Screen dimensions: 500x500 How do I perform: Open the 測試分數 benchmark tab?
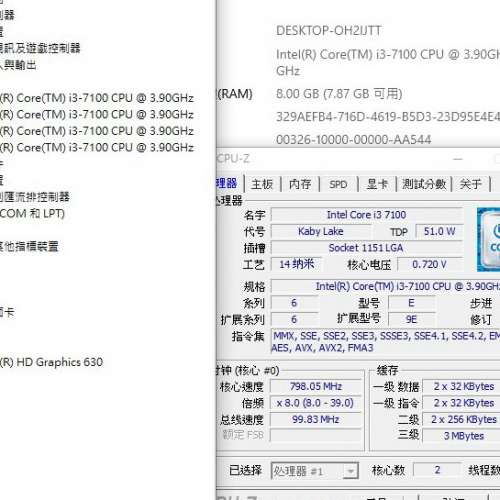point(424,184)
